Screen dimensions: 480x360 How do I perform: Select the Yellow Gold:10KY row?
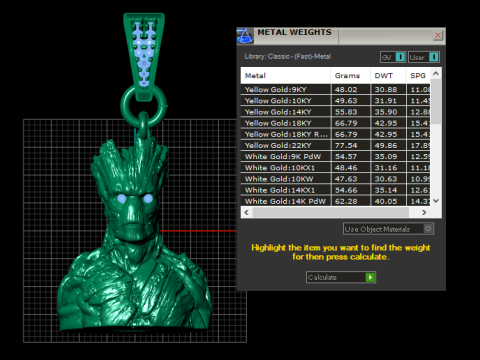(336, 101)
